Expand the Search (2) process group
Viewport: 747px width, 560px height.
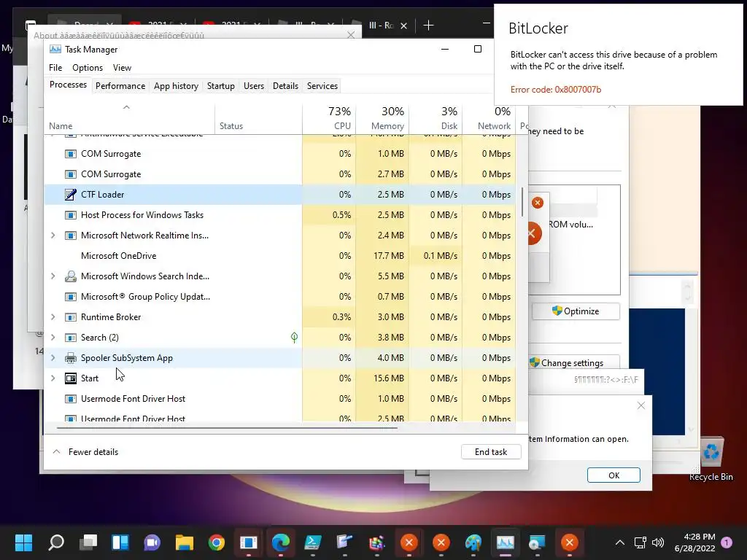pyautogui.click(x=53, y=338)
